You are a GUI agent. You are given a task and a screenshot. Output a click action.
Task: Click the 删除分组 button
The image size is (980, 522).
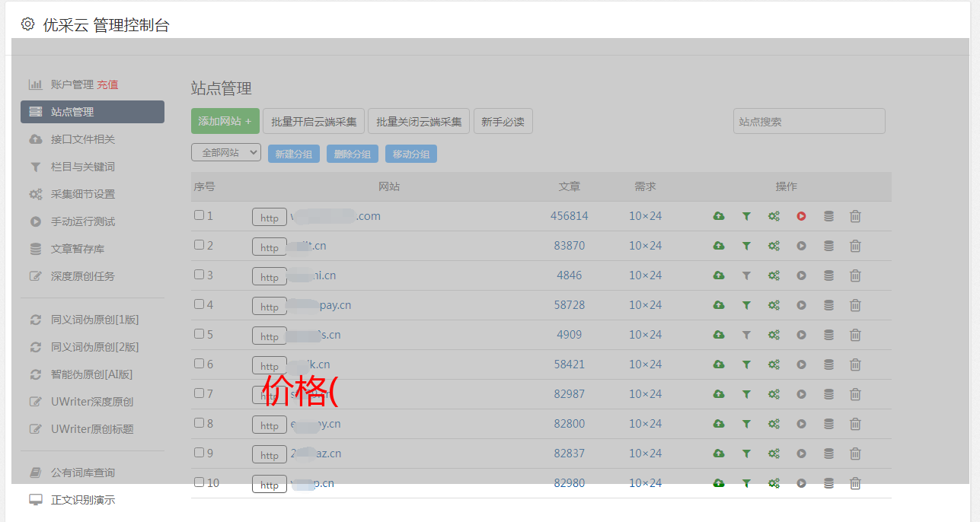pyautogui.click(x=353, y=154)
